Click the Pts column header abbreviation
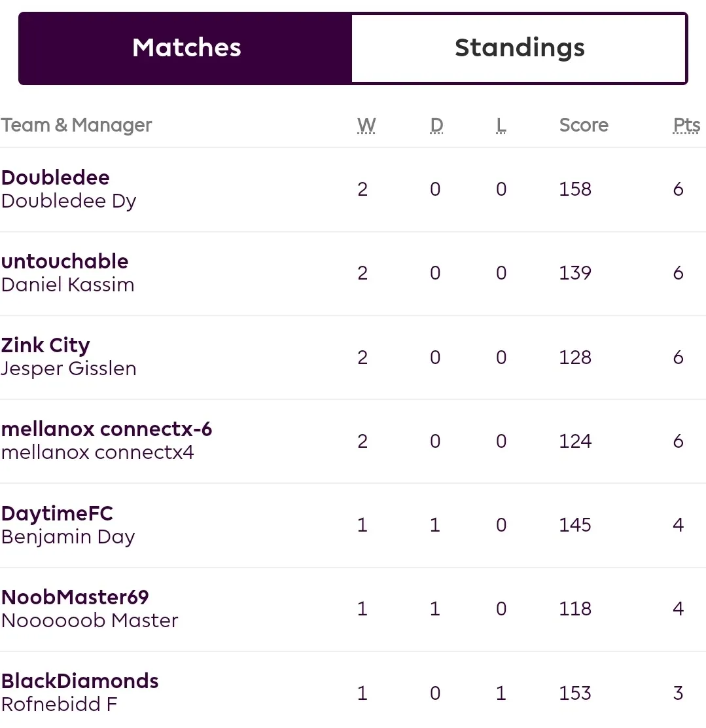 (x=686, y=125)
